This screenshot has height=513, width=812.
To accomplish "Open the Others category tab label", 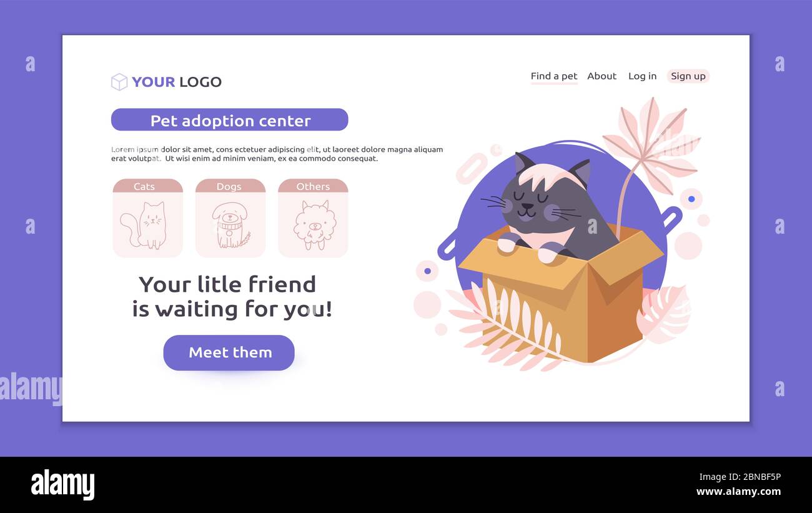I will pyautogui.click(x=313, y=186).
